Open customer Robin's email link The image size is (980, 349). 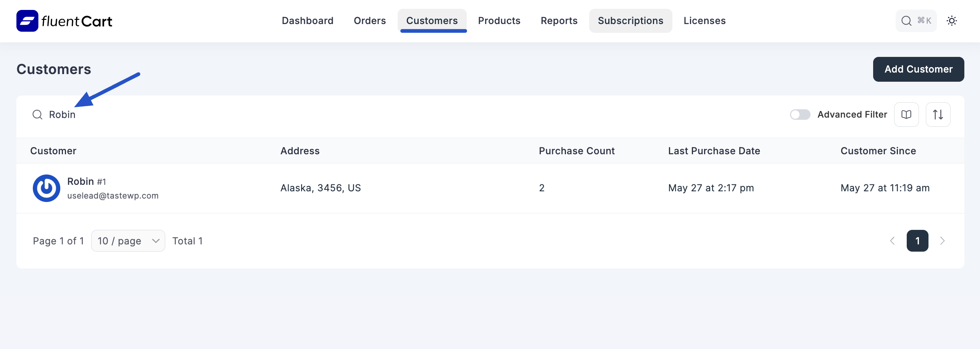(113, 196)
